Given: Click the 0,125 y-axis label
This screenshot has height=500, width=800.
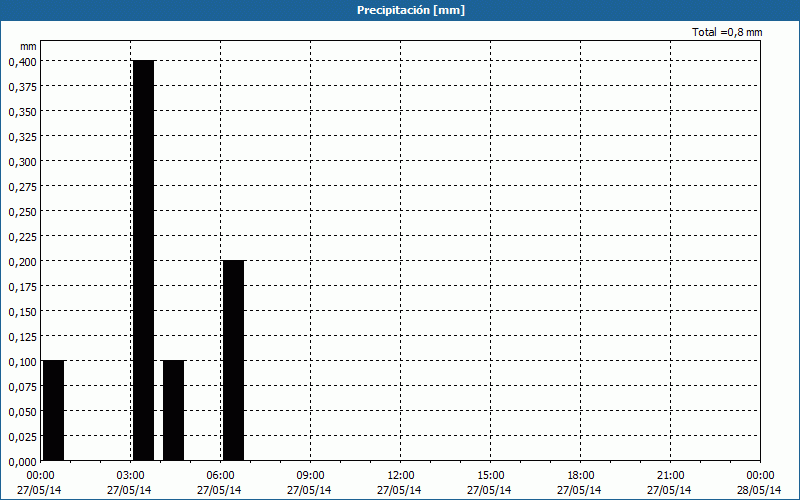Looking at the screenshot, I should point(22,337).
